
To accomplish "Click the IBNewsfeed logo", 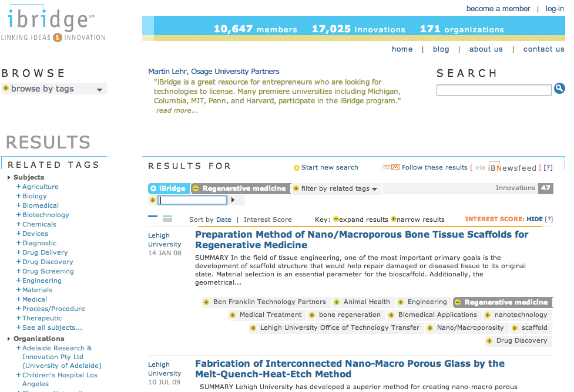I will tap(512, 167).
